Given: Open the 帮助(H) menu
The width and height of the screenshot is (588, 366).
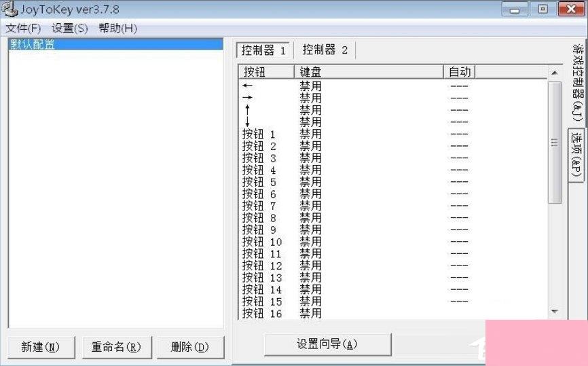Looking at the screenshot, I should coord(117,28).
